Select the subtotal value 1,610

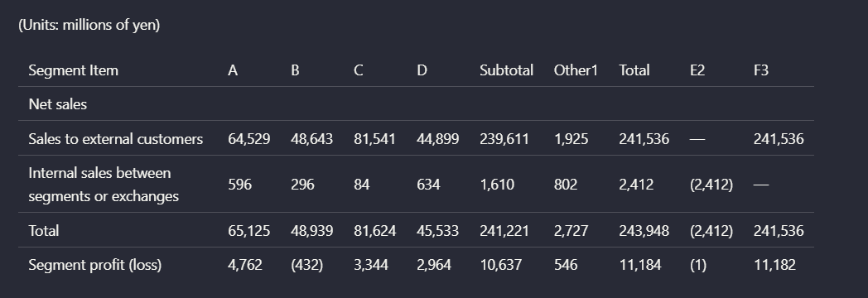(497, 185)
